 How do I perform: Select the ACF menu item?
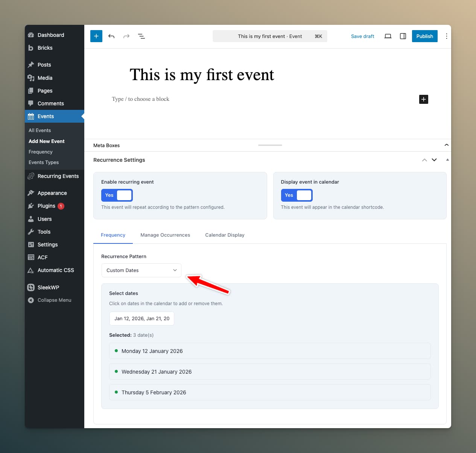(x=42, y=257)
